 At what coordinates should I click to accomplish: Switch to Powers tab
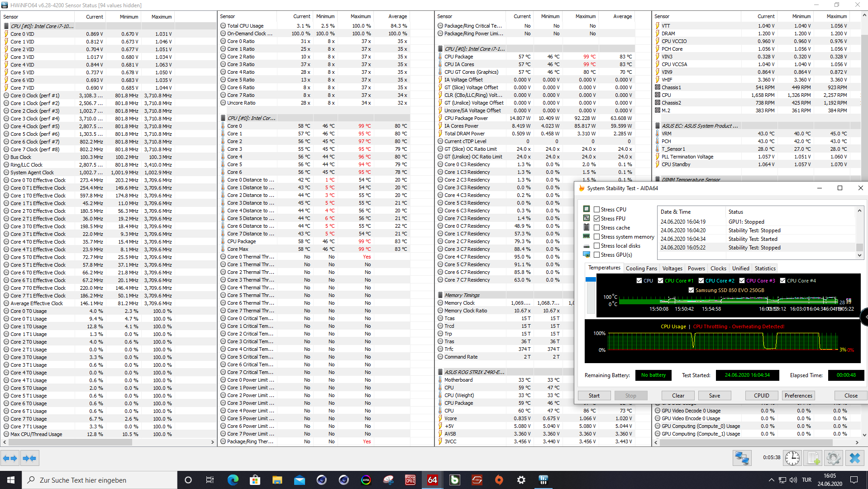pyautogui.click(x=696, y=268)
